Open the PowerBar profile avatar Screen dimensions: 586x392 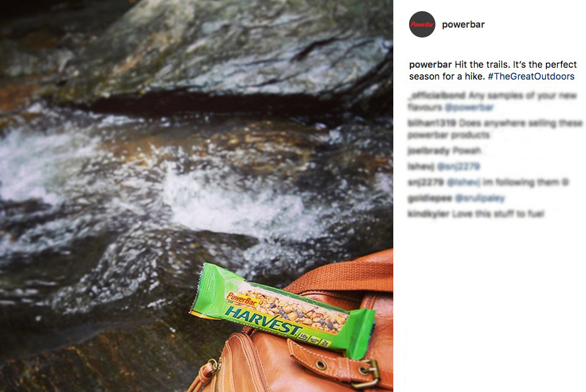pos(422,24)
